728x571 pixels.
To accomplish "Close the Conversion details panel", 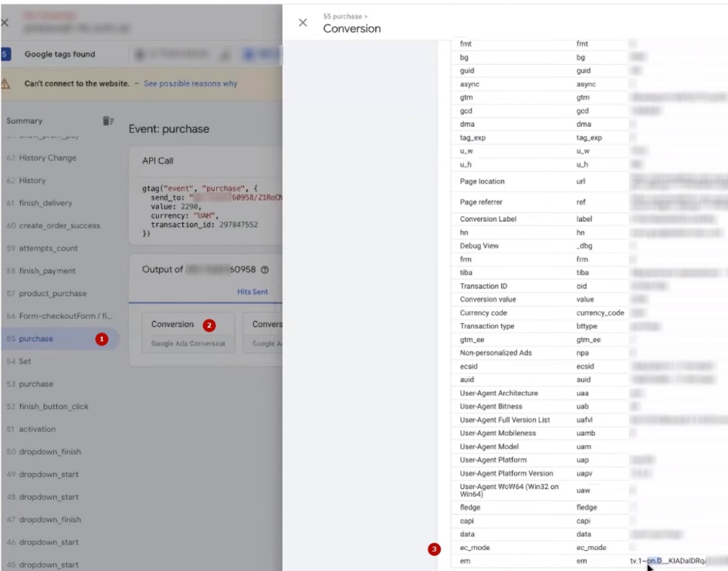I will [303, 23].
